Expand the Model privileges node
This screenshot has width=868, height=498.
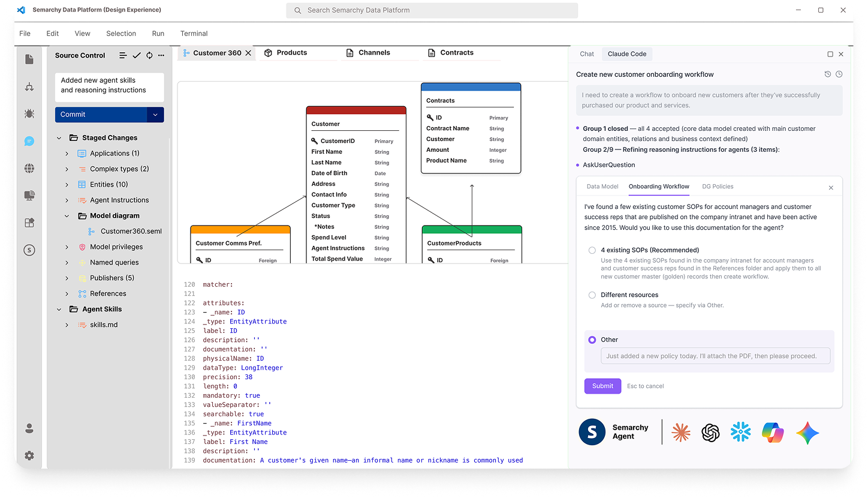67,247
